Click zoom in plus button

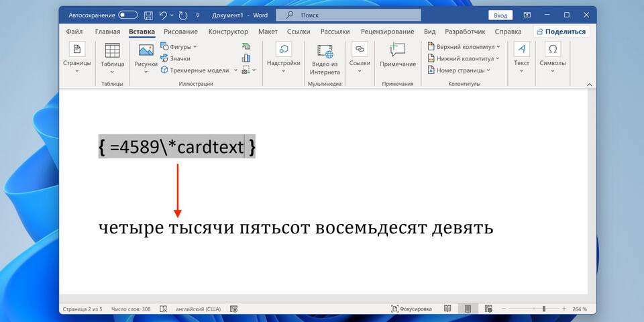tap(564, 309)
